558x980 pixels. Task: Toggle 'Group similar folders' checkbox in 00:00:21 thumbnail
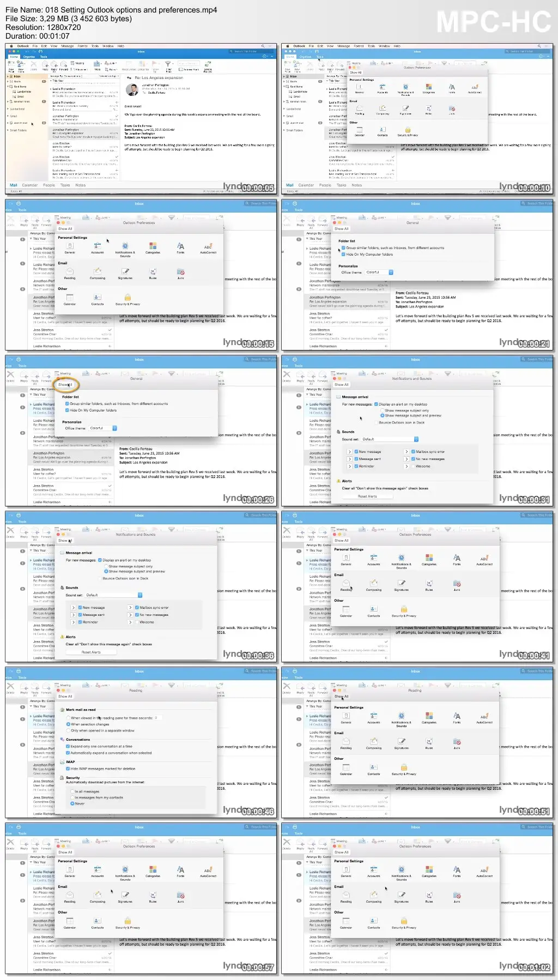(x=343, y=248)
